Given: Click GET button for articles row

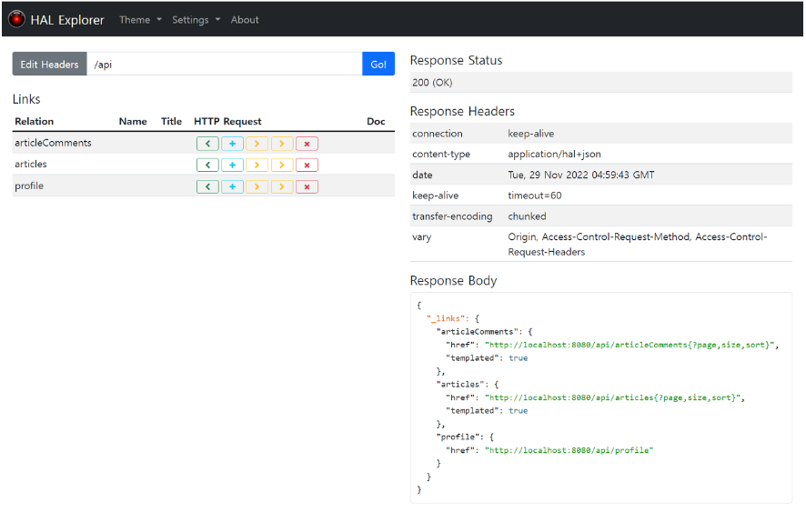Looking at the screenshot, I should [207, 165].
